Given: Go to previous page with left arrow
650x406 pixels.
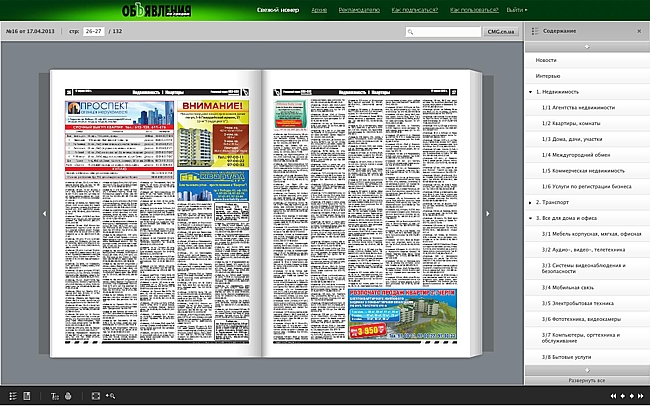Looking at the screenshot, I should point(43,213).
